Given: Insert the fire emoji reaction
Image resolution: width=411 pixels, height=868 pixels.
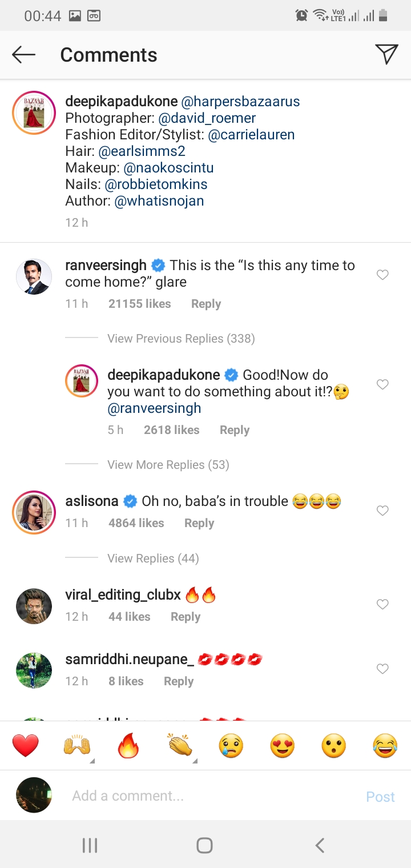Looking at the screenshot, I should coord(128,746).
